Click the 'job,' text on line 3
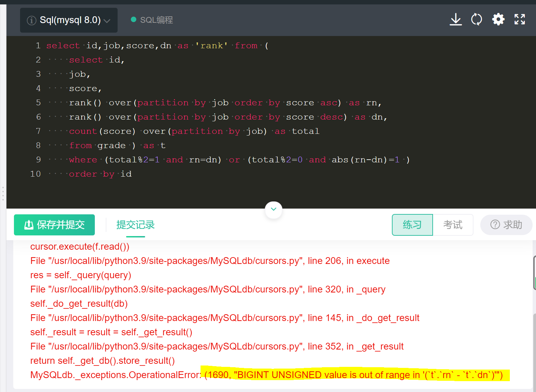 coord(80,74)
